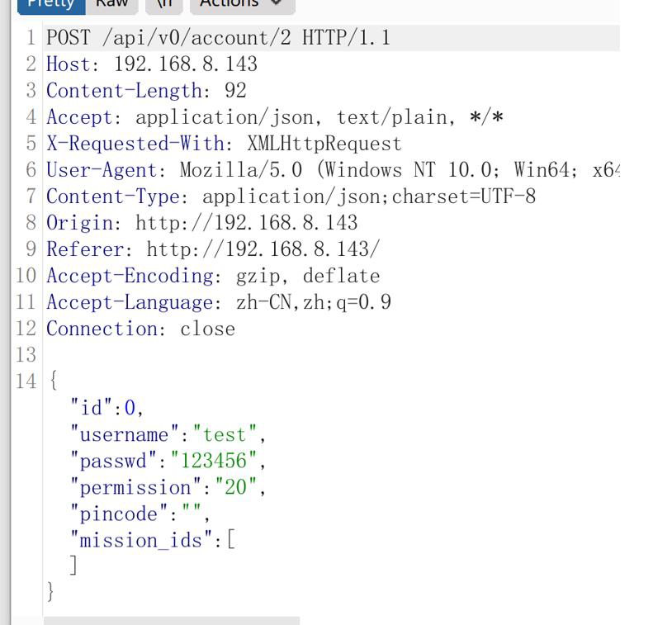Click the Accept-Encoding gzip, deflate value

coord(308,276)
